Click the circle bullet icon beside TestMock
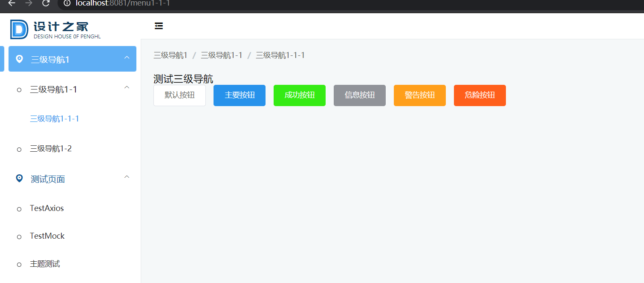This screenshot has width=644, height=283. point(19,237)
